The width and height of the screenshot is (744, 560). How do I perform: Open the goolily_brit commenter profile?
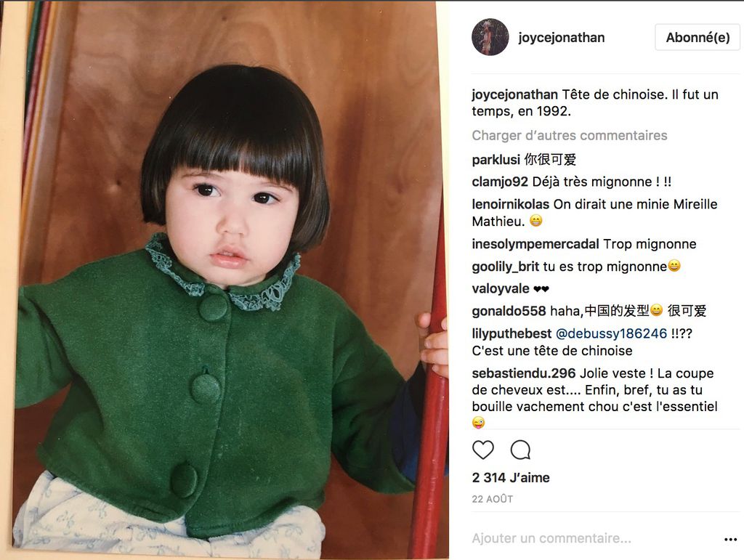click(x=506, y=267)
